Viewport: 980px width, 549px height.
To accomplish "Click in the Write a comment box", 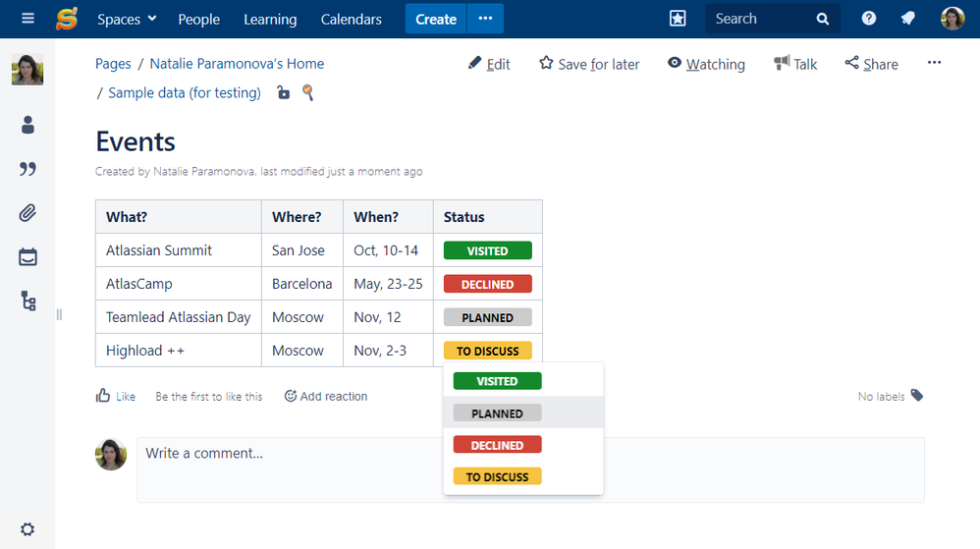I will (x=530, y=469).
